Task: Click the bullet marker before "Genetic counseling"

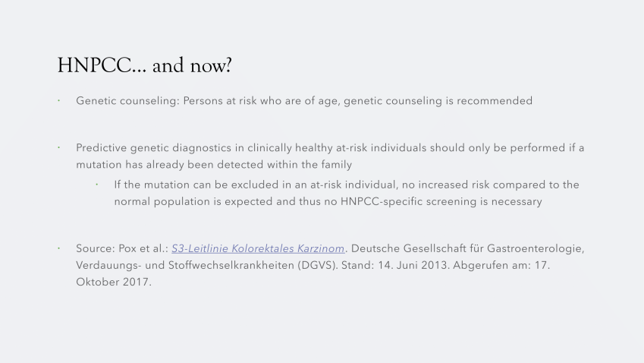Action: [60, 101]
